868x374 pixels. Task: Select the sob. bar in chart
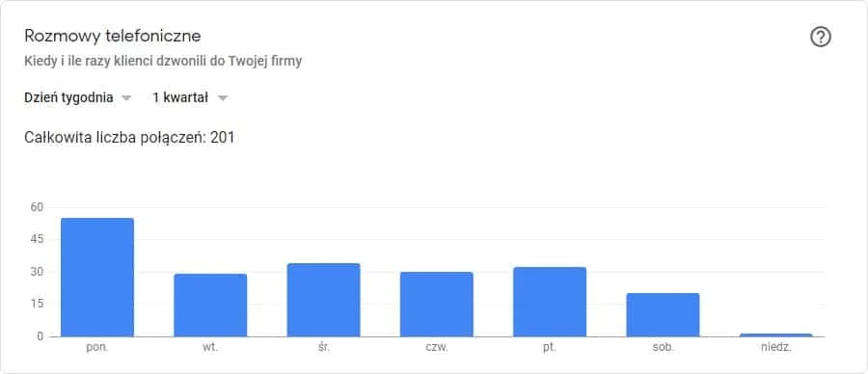(x=663, y=315)
